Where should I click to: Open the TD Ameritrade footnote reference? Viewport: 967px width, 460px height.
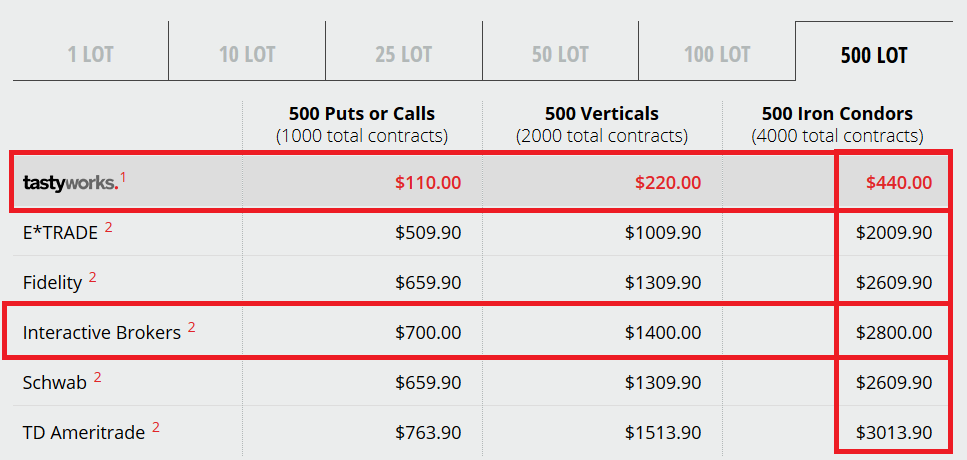click(x=155, y=427)
